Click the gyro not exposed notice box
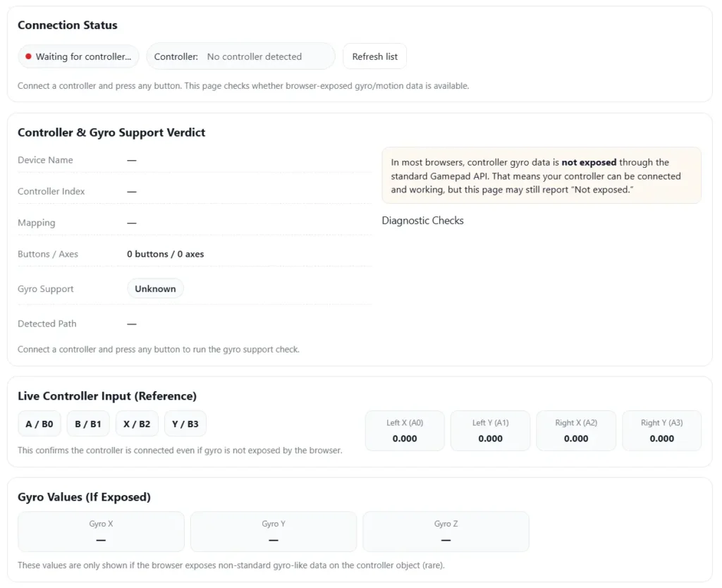 [x=541, y=176]
